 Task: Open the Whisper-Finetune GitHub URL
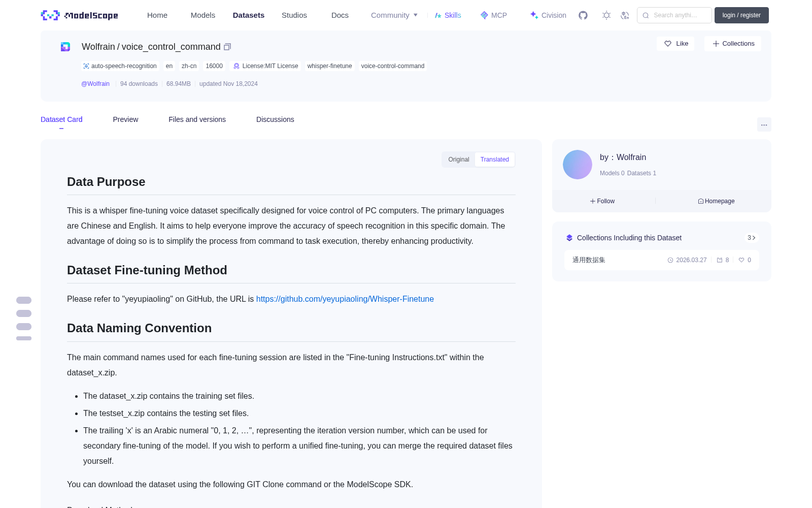[345, 299]
